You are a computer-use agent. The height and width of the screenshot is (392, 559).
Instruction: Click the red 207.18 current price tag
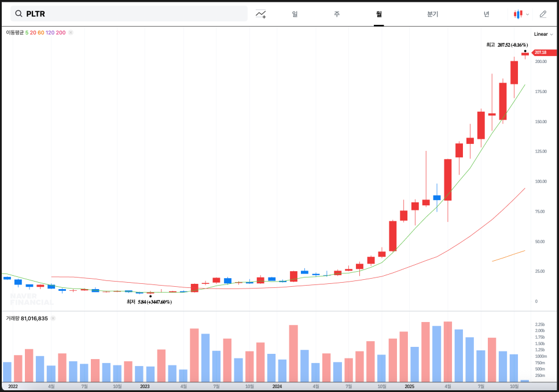[540, 53]
